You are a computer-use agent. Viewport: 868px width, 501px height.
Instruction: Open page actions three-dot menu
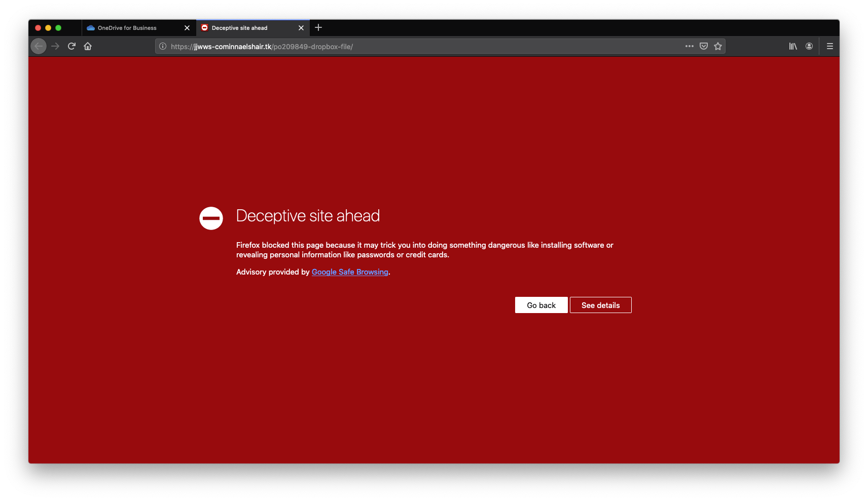(690, 46)
